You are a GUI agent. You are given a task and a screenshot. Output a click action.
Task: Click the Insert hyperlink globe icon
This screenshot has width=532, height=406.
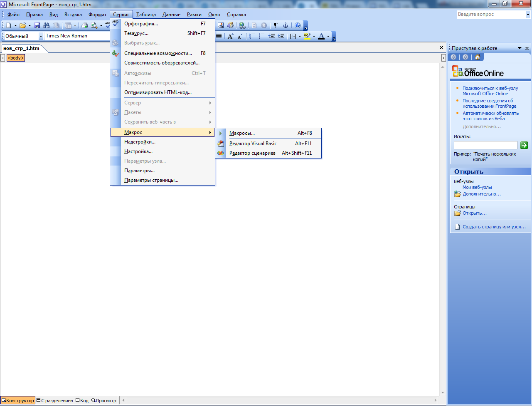(242, 25)
